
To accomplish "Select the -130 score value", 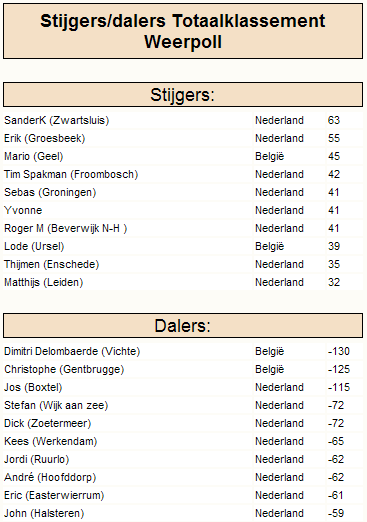I will coord(339,351).
